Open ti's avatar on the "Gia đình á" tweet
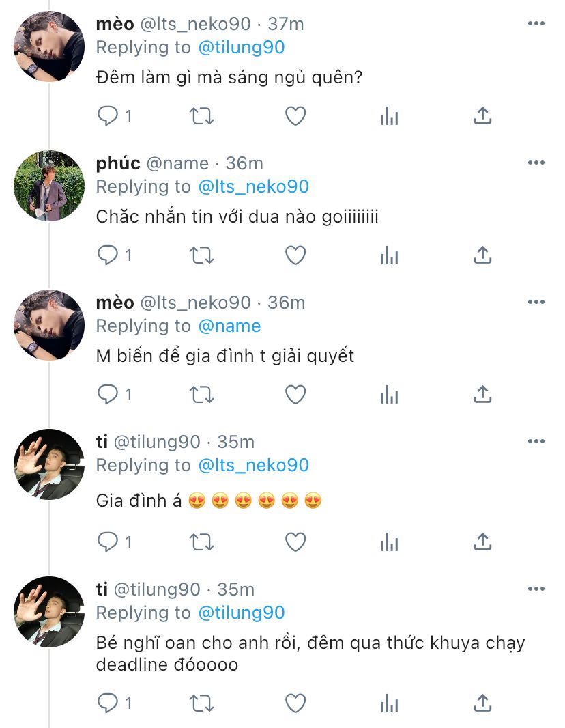The height and width of the screenshot is (728, 565). click(49, 464)
